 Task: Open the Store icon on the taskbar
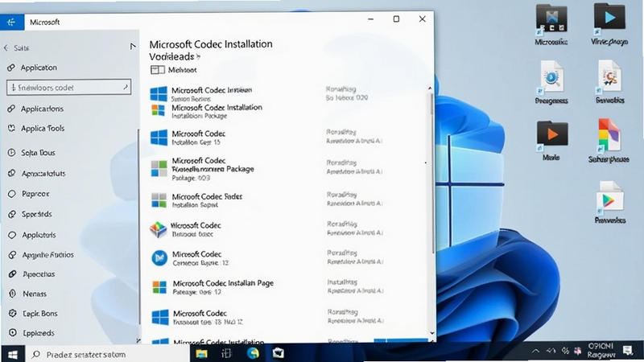278,353
